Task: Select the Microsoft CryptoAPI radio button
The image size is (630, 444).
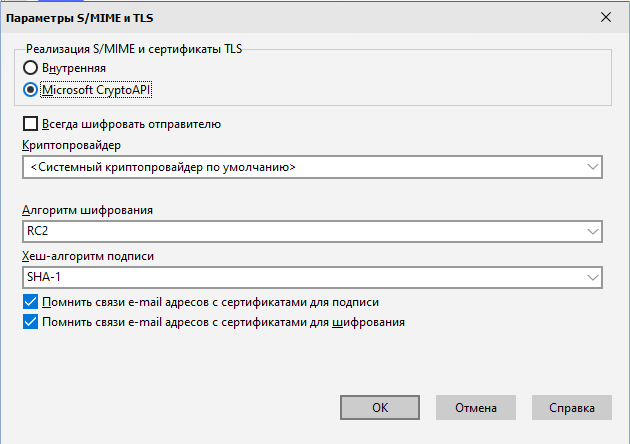Action: pos(32,89)
